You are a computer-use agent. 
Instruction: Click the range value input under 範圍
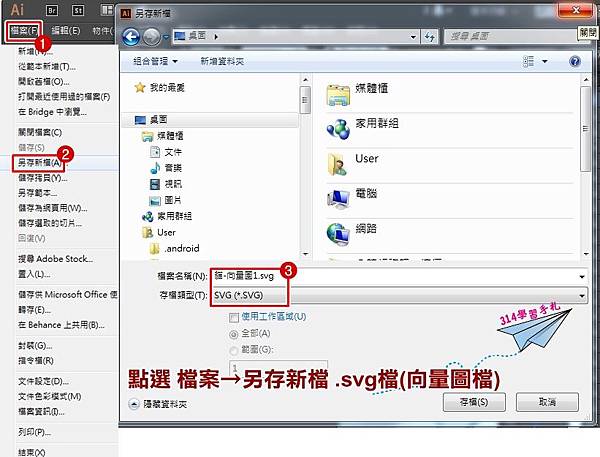(278, 368)
